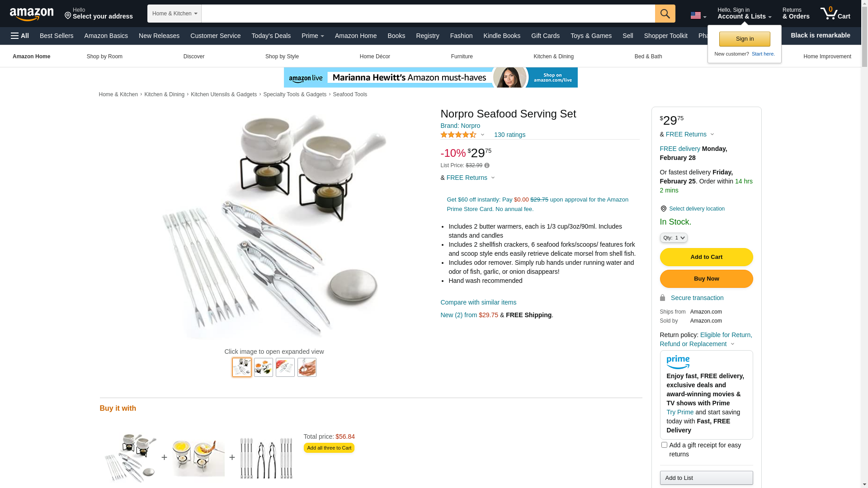The image size is (868, 488).
Task: Click the Amazon logo
Action: coord(32,14)
